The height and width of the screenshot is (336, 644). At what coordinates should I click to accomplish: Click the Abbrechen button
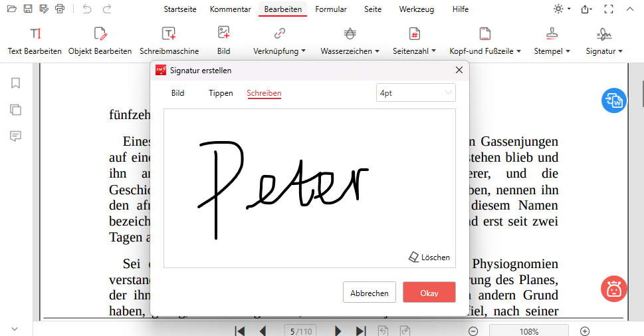[370, 292]
